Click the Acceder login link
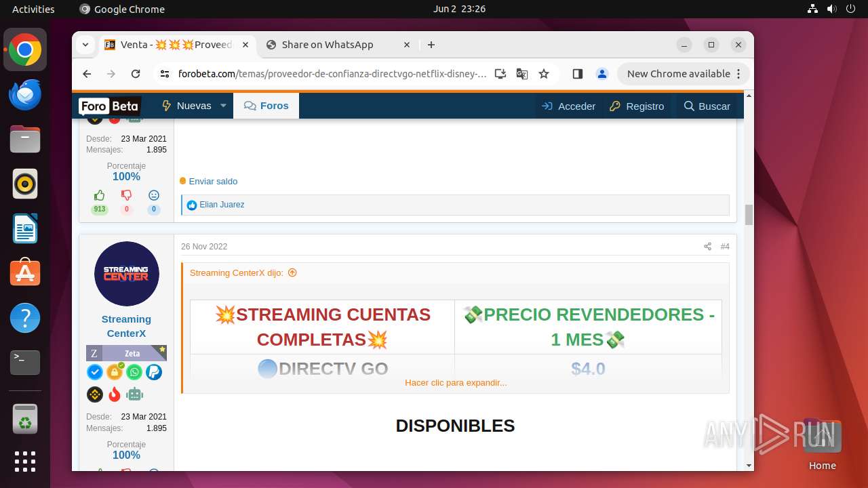Screen dimensions: 868x488 pyautogui.click(x=568, y=106)
